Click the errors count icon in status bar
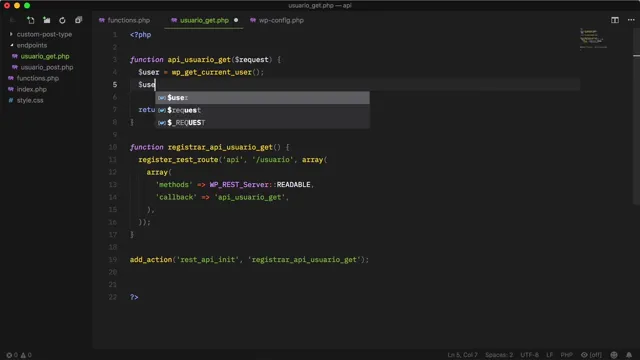This screenshot has width=640, height=360. [x=9, y=355]
